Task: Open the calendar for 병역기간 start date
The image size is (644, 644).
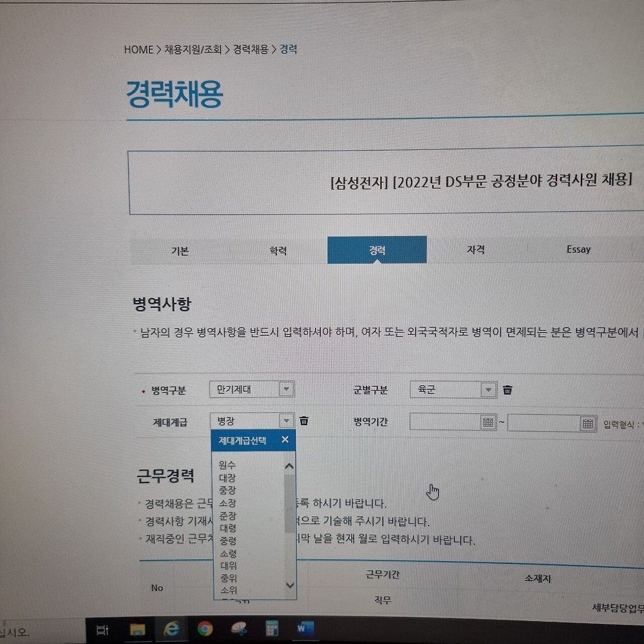Action: [488, 422]
